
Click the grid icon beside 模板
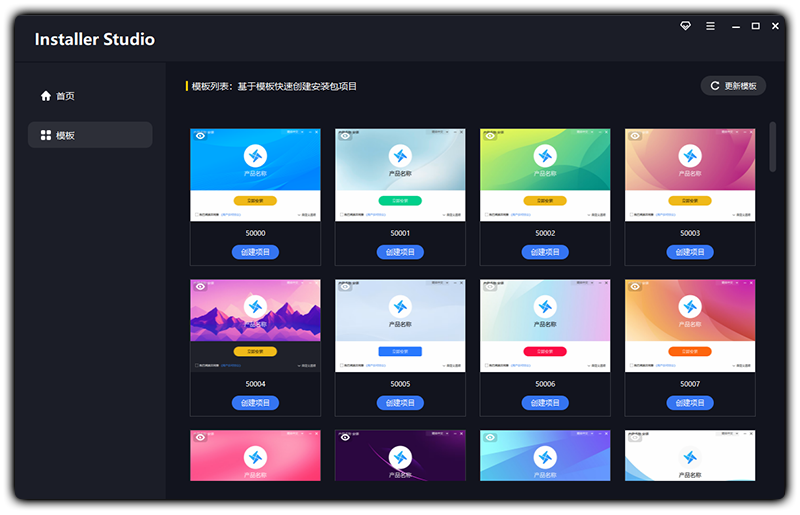point(45,135)
